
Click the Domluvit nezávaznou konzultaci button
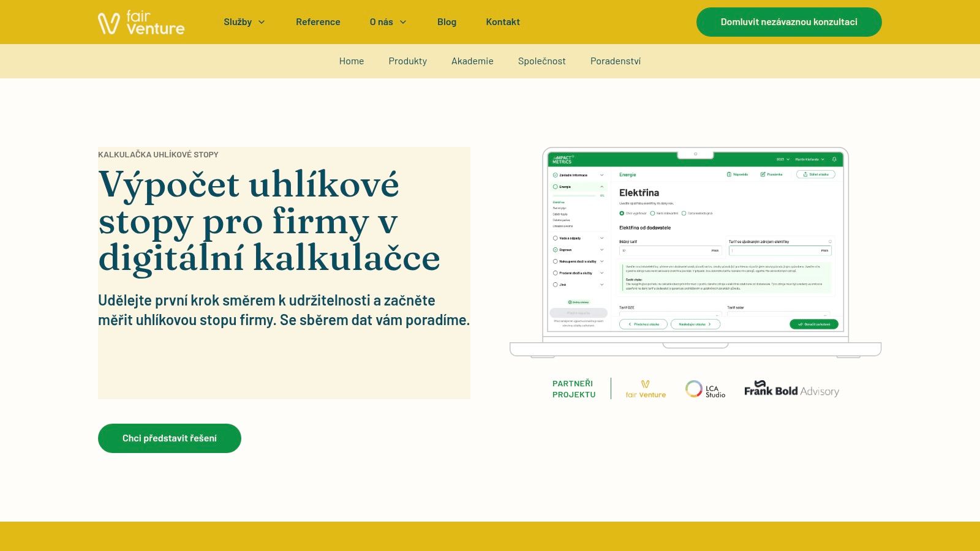coord(789,22)
